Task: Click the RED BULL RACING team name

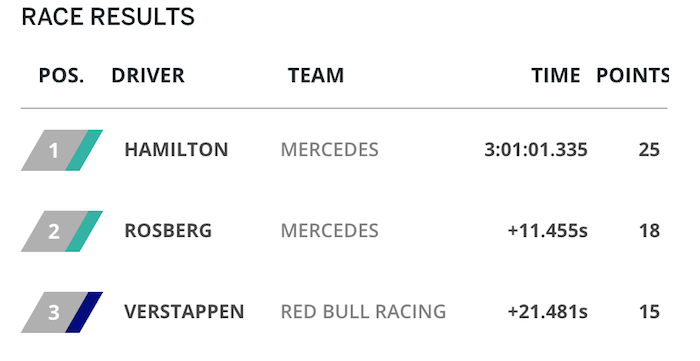Action: tap(363, 311)
